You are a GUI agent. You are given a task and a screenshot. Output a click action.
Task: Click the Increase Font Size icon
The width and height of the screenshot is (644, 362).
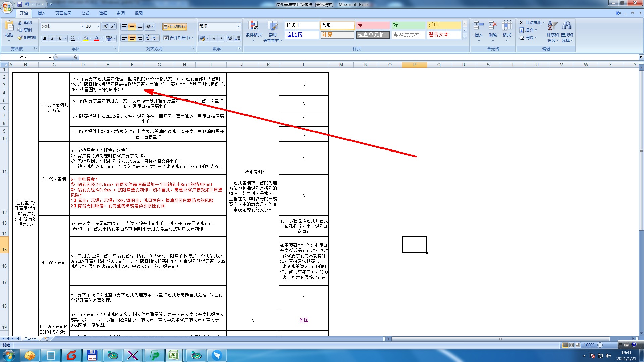coord(105,26)
